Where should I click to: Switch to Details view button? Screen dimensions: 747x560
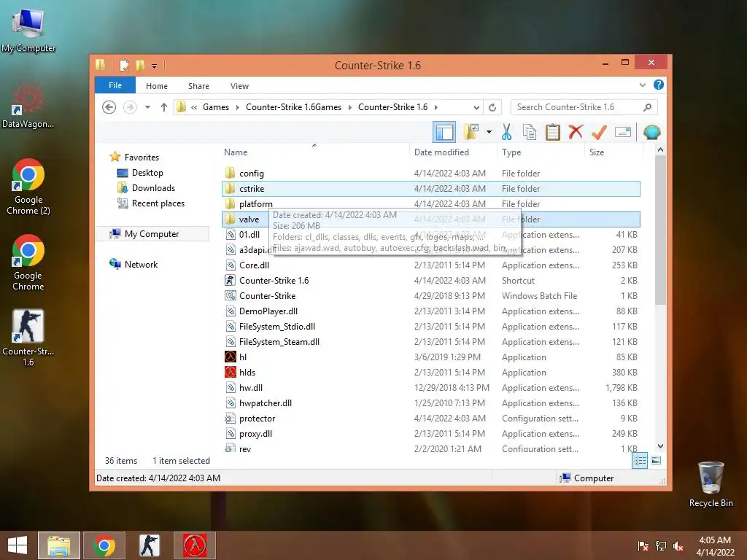tap(640, 460)
